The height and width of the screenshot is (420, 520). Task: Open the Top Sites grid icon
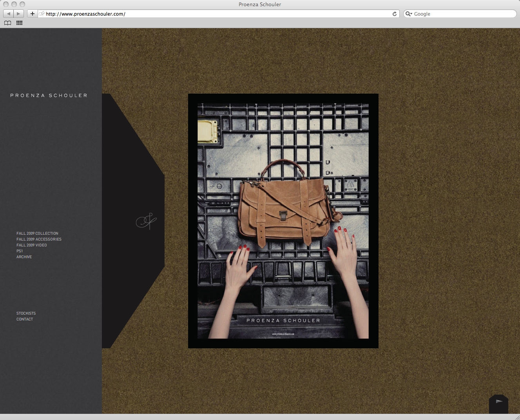(x=19, y=23)
